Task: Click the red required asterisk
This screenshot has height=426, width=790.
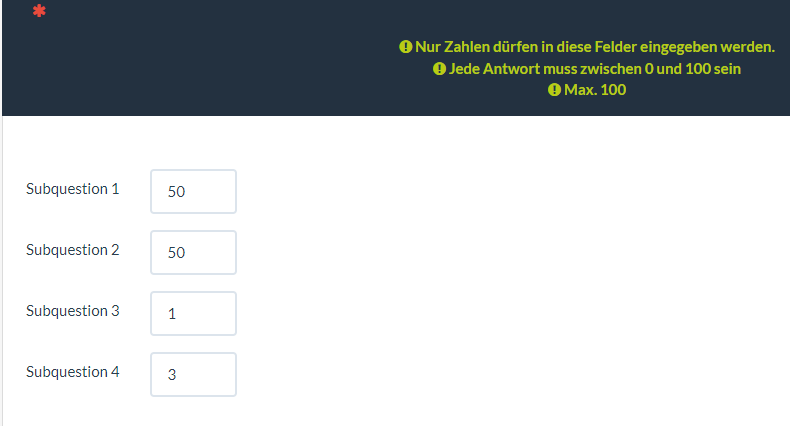Action: (x=39, y=12)
